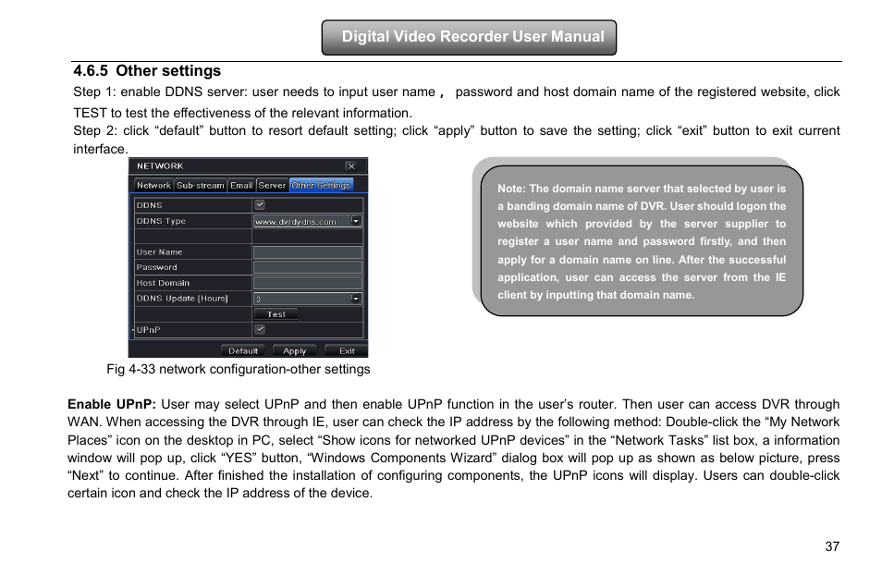Click the 'Host Domain' label text
Screen dimensions: 882x588
coord(163,283)
